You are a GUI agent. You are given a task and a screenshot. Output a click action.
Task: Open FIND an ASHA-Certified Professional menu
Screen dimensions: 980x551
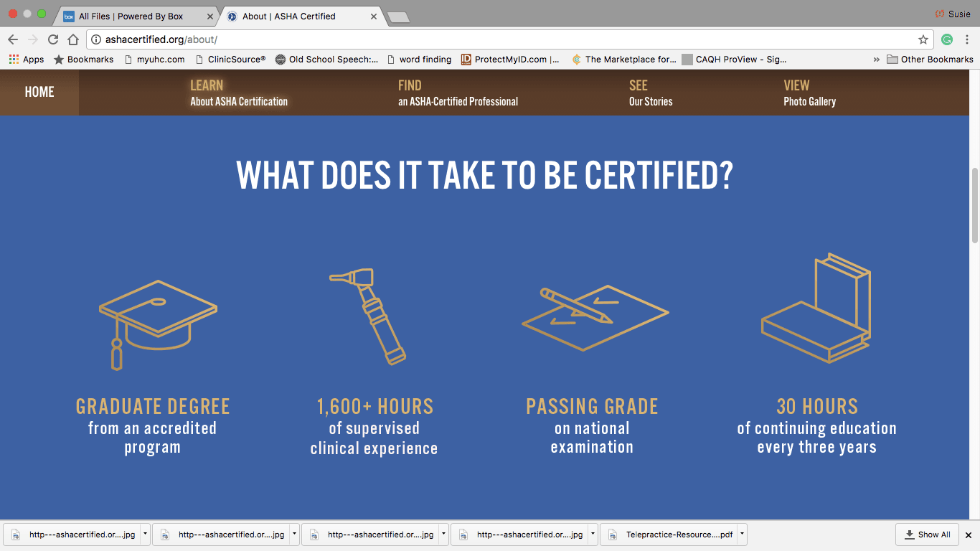[x=458, y=93]
